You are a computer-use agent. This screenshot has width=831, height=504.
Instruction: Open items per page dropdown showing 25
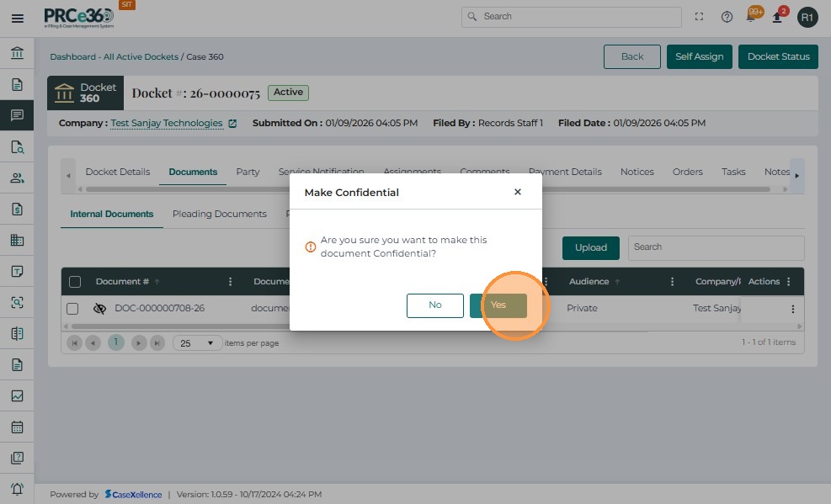point(197,343)
